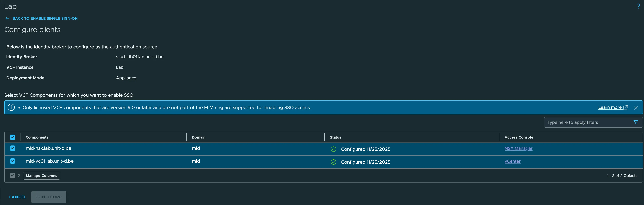The width and height of the screenshot is (644, 205).
Task: Click the green status icon for mld-nsx.lab.unit-d.be
Action: click(x=333, y=149)
